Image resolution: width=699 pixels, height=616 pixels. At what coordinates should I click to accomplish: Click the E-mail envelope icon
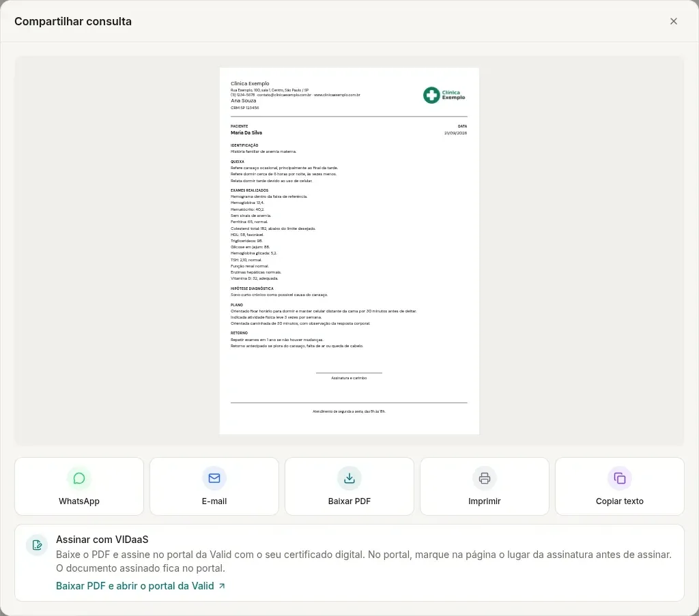214,478
